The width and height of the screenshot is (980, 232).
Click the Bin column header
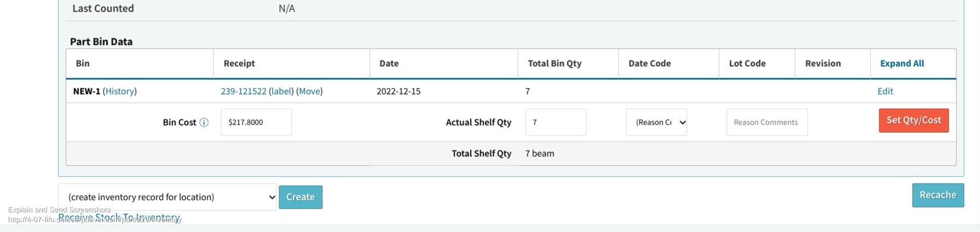click(83, 63)
